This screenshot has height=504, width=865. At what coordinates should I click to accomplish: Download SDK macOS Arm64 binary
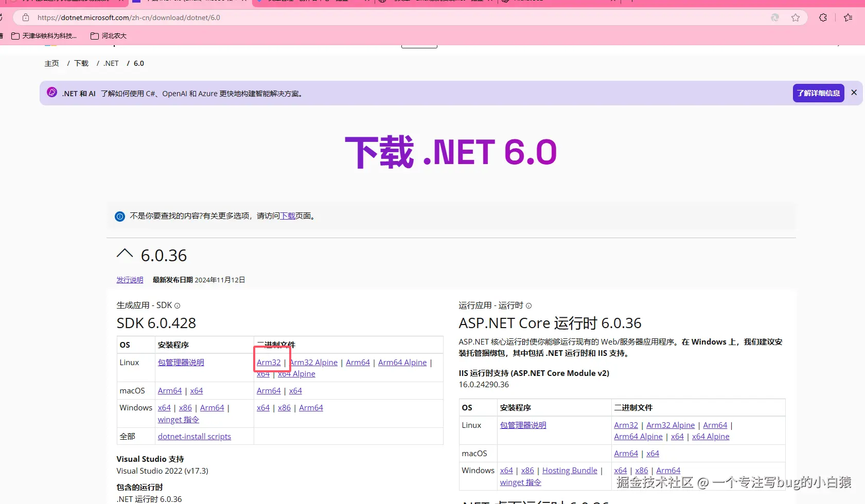tap(269, 391)
